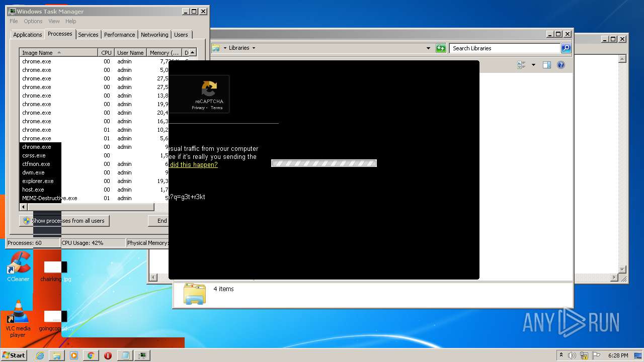Screen dimensions: 644x362
Task: Click the Libraries details pane folder icon
Action: (195, 294)
